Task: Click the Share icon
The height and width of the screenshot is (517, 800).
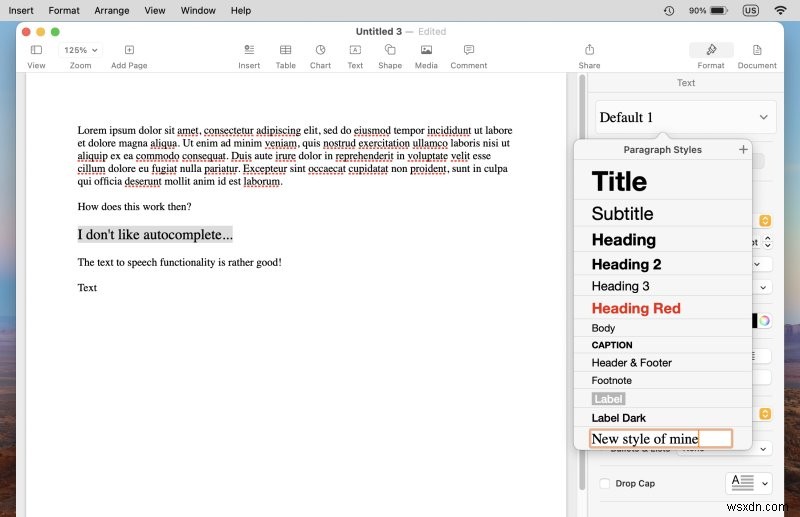Action: 589,50
